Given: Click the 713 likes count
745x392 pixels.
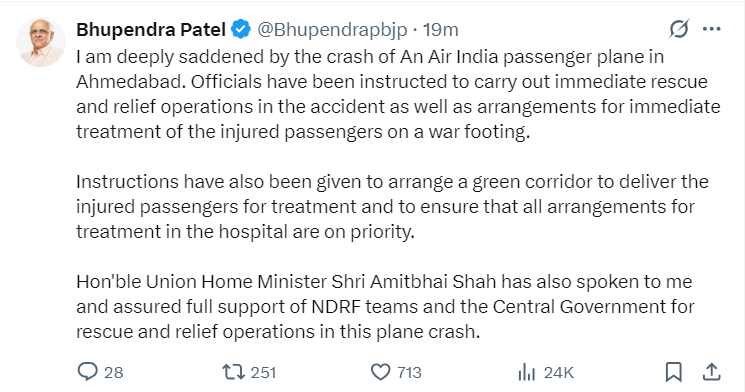Looking at the screenshot, I should pos(410,373).
